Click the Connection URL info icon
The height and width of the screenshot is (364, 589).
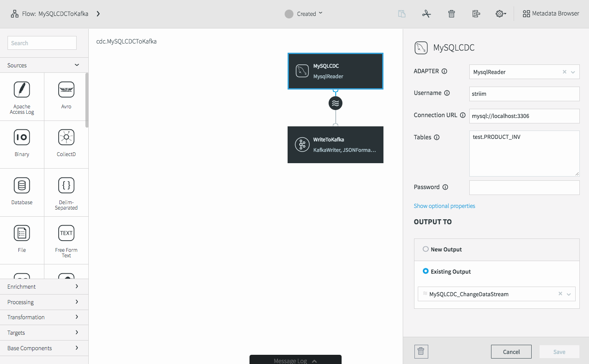pos(463,115)
